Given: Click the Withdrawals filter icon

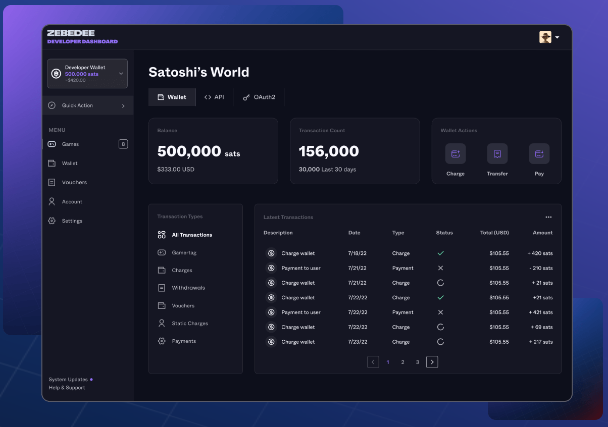Looking at the screenshot, I should [x=162, y=288].
